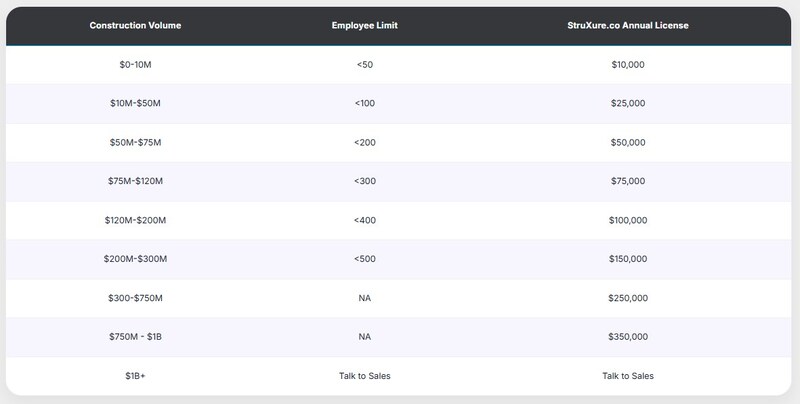
Task: Select the $10M-$50M volume row
Action: 134,104
